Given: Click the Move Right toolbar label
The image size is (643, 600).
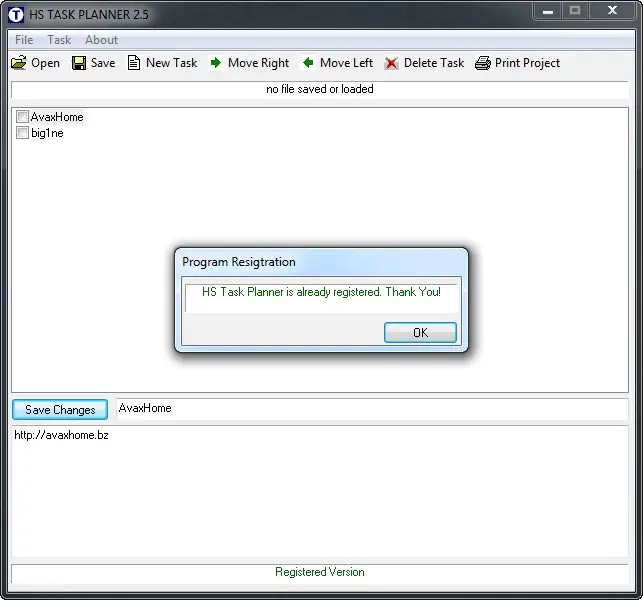Looking at the screenshot, I should pyautogui.click(x=258, y=63).
